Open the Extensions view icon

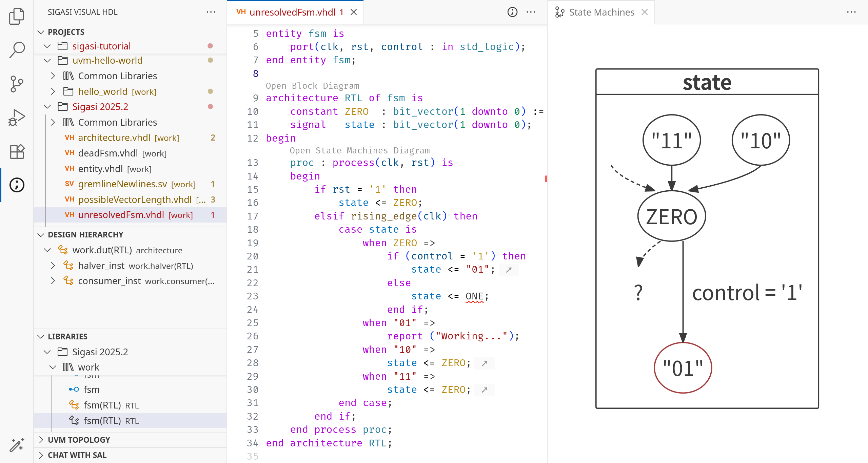pyautogui.click(x=17, y=151)
